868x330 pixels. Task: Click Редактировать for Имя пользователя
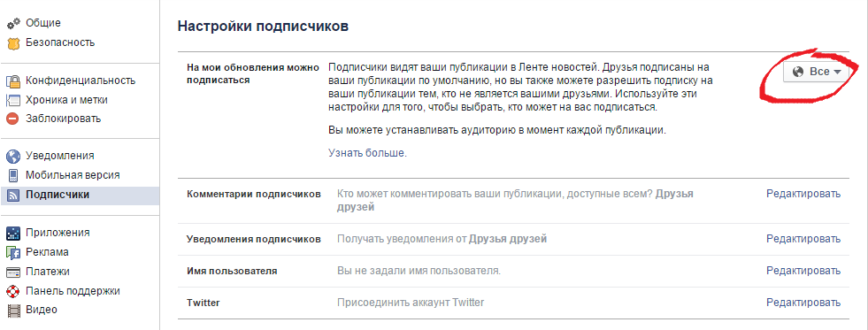pyautogui.click(x=803, y=271)
